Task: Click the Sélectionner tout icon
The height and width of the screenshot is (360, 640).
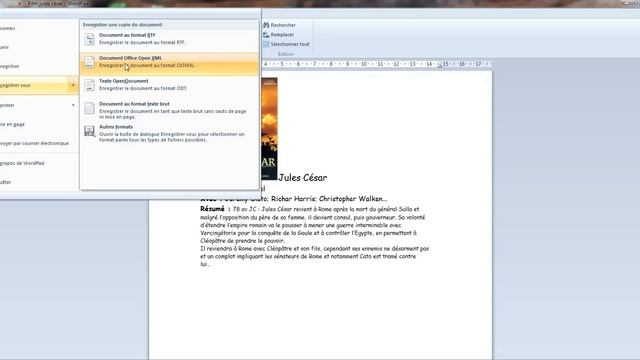Action: coord(266,44)
